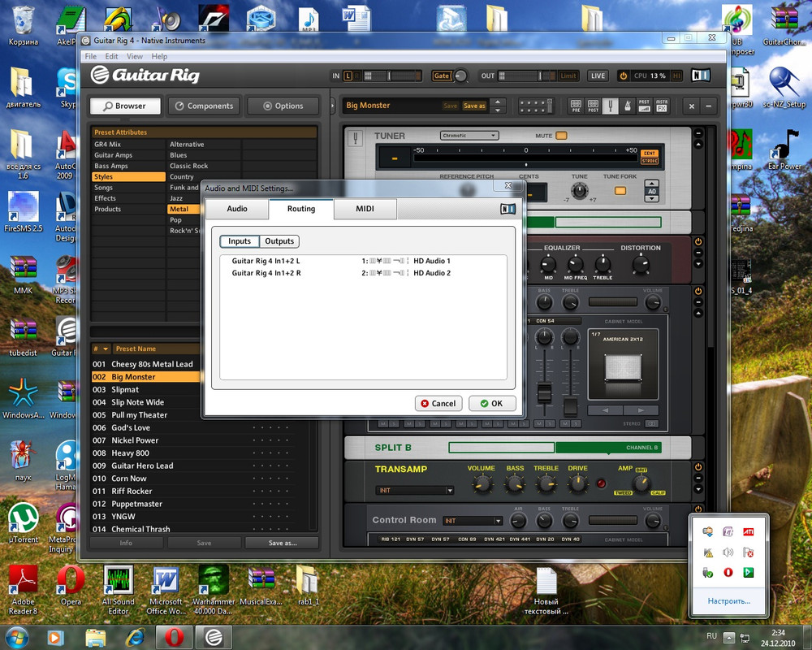Click OK in Audio and MIDI Settings
The height and width of the screenshot is (650, 812).
(492, 403)
